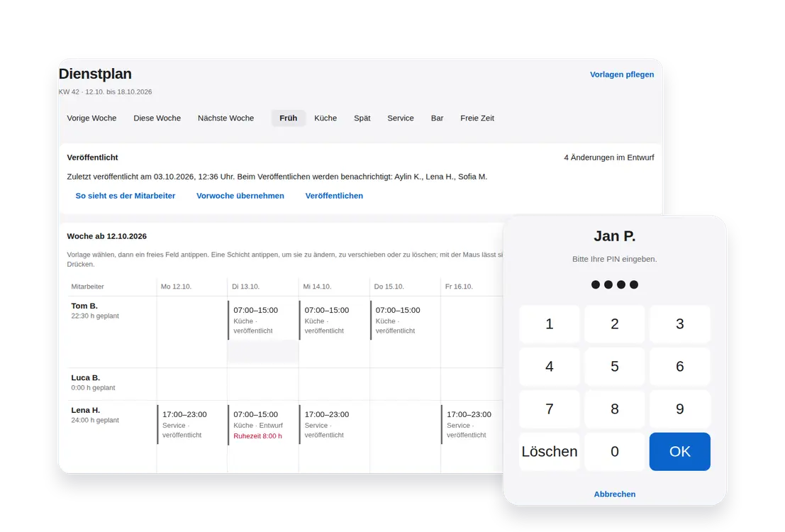
Task: Open Tom B.'s Tuesday 13.10. Küche shift
Action: click(263, 320)
